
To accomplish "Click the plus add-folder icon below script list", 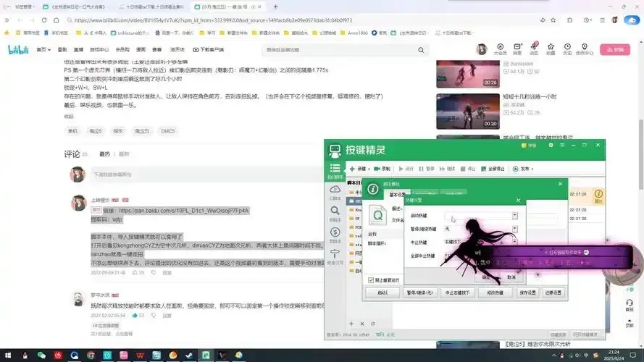I will click(x=351, y=324).
